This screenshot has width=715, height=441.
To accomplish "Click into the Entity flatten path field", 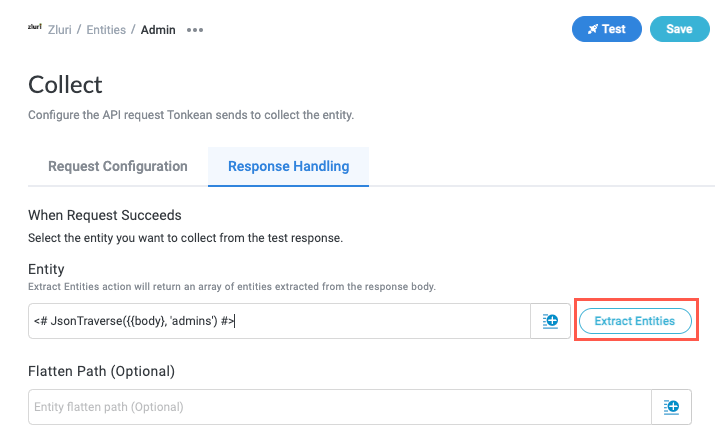I will coord(340,407).
